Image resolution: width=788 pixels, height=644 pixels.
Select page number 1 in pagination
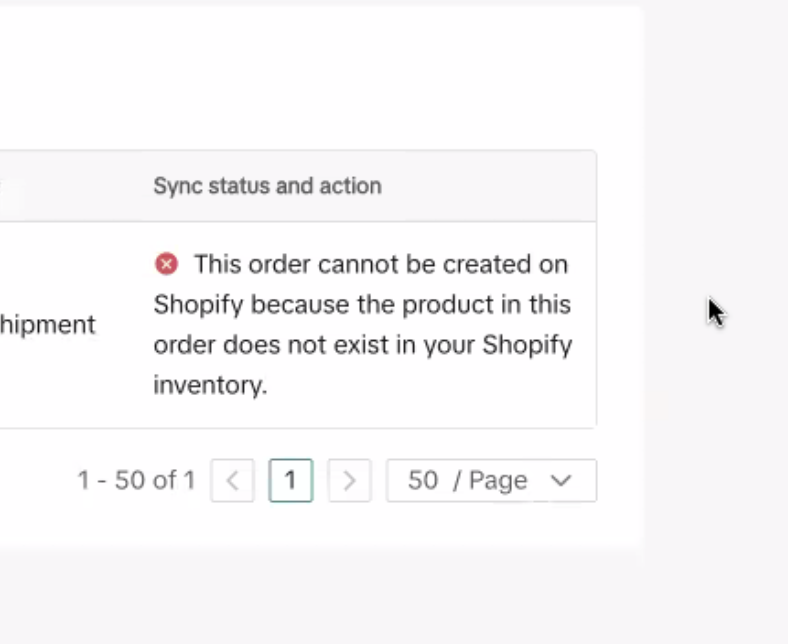click(x=291, y=481)
